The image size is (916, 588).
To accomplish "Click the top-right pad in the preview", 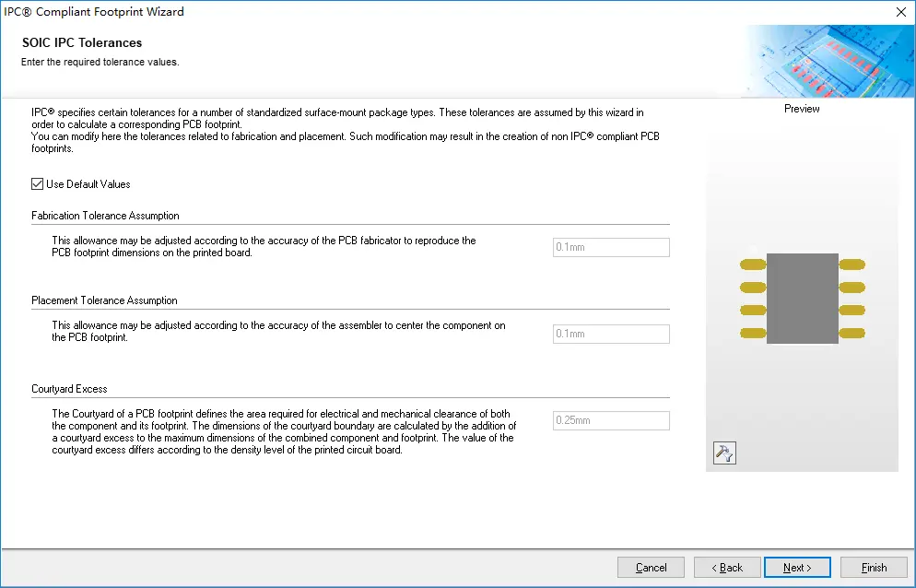I will [x=851, y=265].
